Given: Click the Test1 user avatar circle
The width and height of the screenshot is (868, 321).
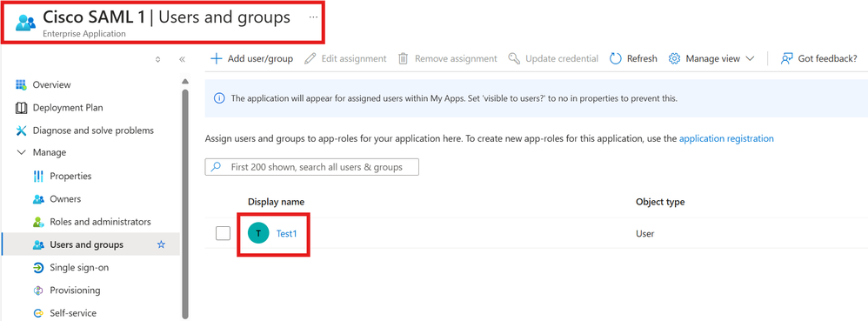Looking at the screenshot, I should pos(258,233).
